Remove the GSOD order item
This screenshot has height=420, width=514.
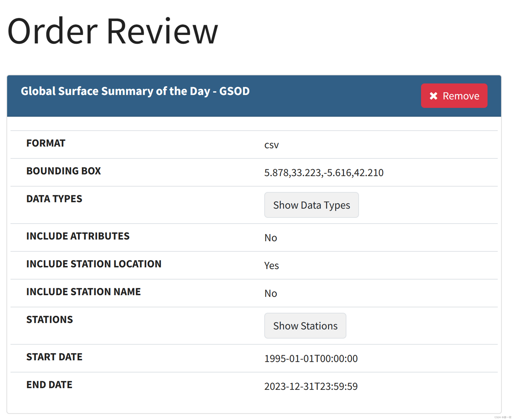(x=454, y=96)
